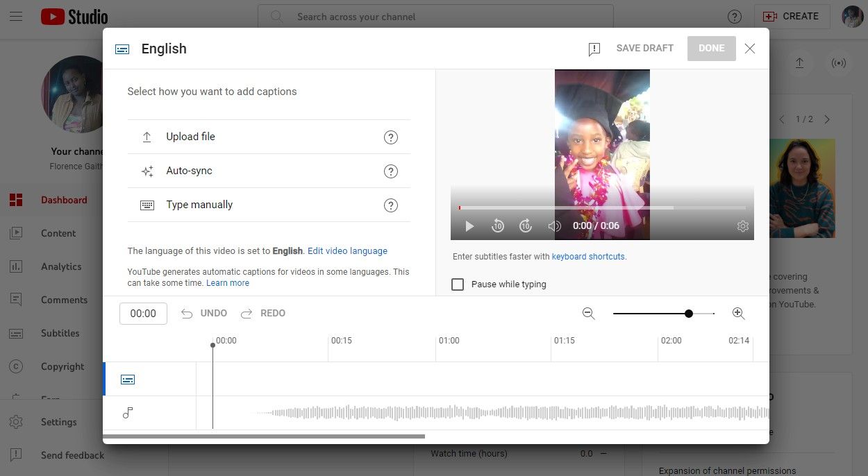This screenshot has width=868, height=476.
Task: Mute the video with the volume icon
Action: pos(555,226)
